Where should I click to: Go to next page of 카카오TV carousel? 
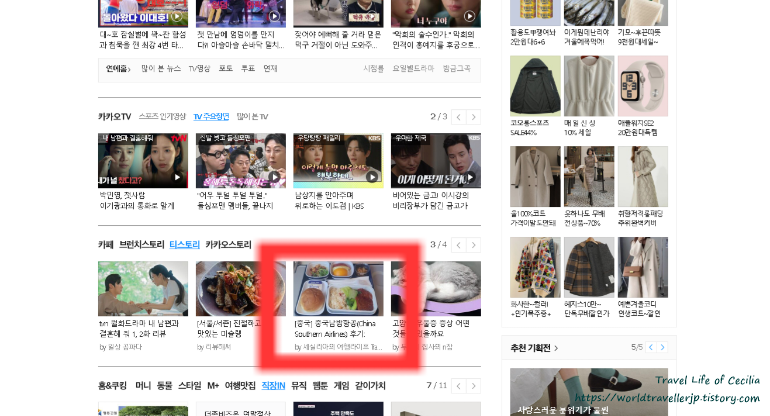pyautogui.click(x=473, y=117)
